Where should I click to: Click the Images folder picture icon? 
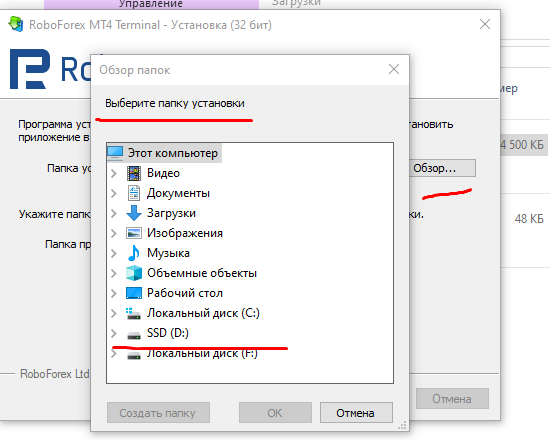click(x=134, y=233)
